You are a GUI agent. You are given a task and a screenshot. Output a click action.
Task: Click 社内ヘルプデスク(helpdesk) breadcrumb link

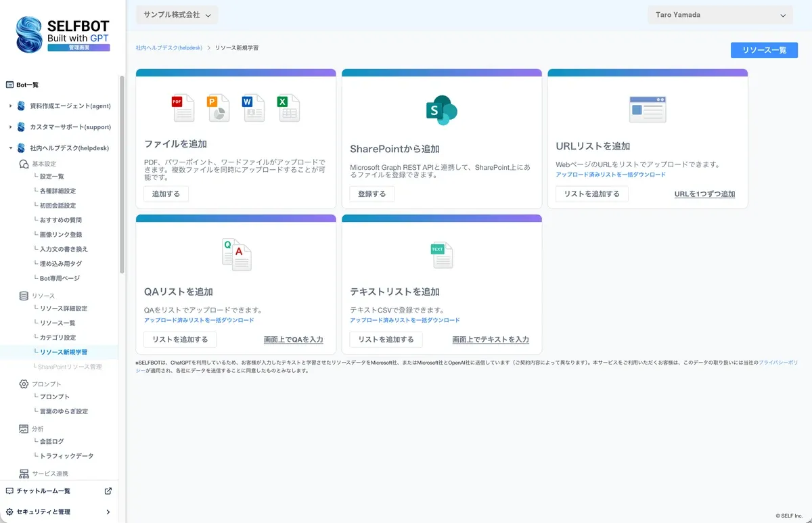coord(169,48)
